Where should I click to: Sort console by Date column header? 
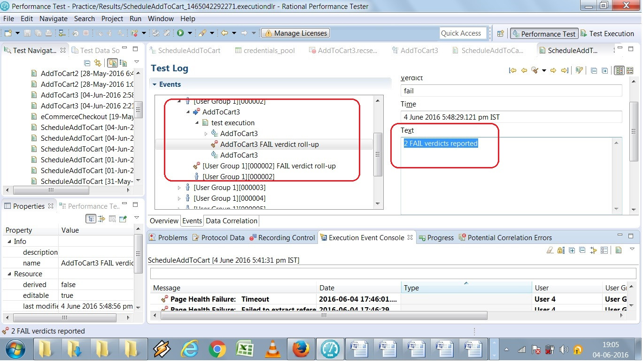tap(359, 288)
